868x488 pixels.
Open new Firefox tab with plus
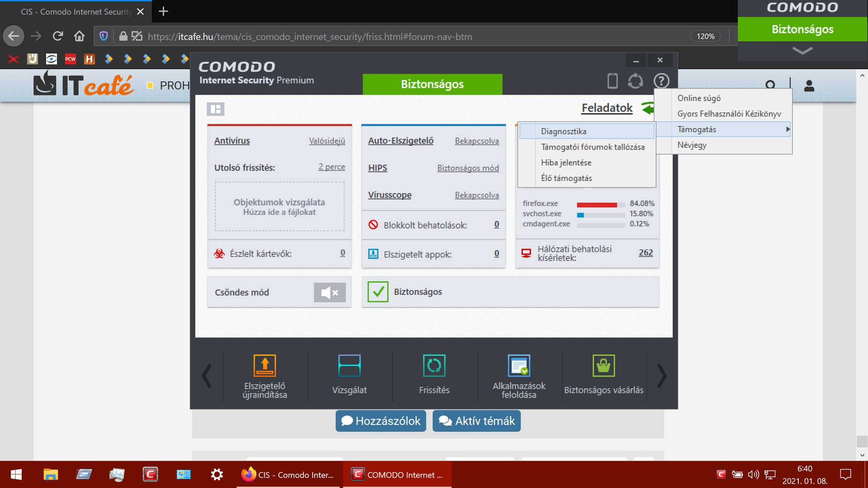click(163, 11)
